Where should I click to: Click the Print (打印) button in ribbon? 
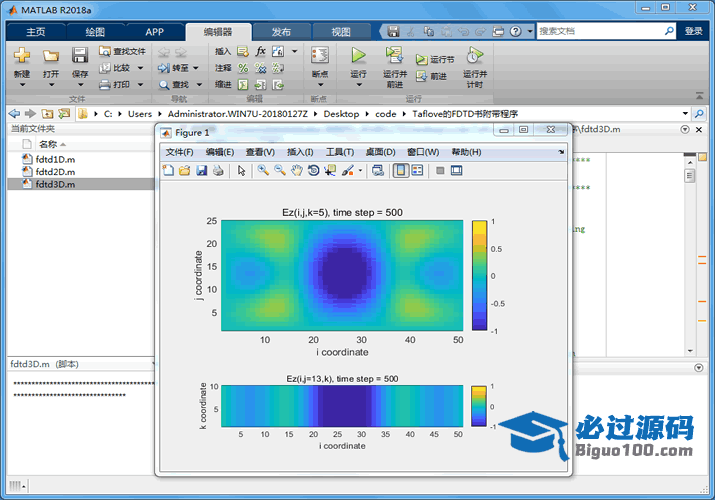tap(115, 84)
